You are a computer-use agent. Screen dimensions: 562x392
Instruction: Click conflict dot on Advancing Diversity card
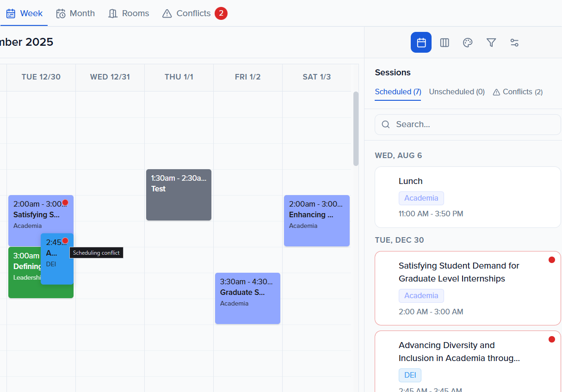click(x=551, y=339)
